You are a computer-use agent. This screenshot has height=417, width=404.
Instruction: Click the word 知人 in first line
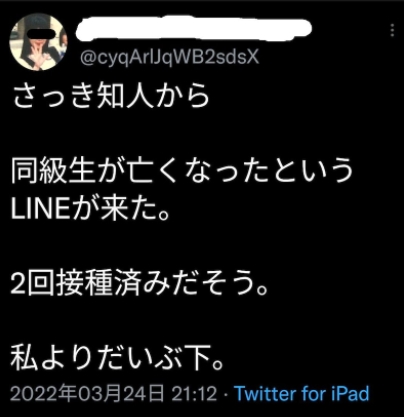point(125,97)
